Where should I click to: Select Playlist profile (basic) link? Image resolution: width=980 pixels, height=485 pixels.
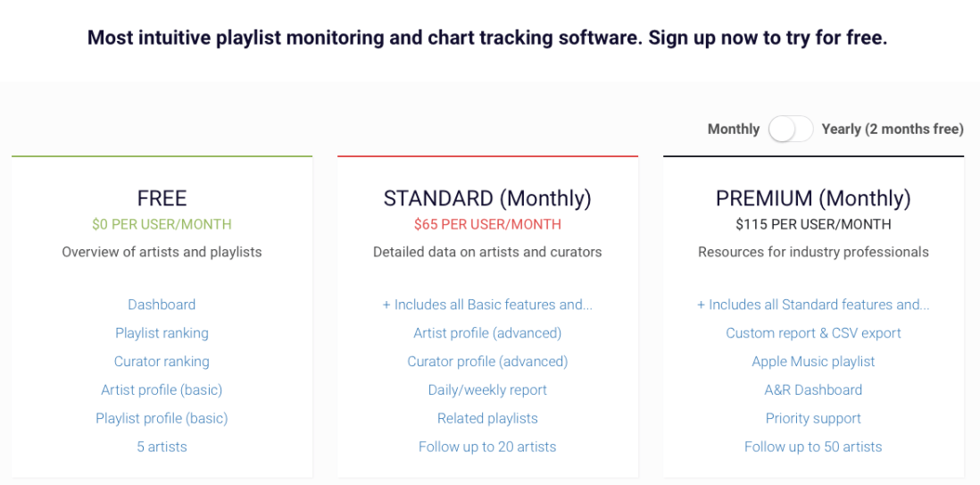tap(162, 418)
